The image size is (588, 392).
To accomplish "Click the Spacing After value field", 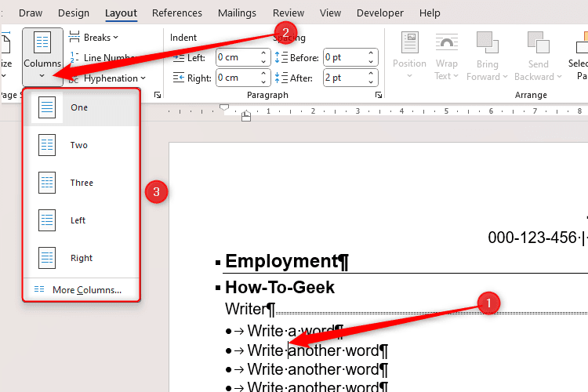I will tap(350, 78).
